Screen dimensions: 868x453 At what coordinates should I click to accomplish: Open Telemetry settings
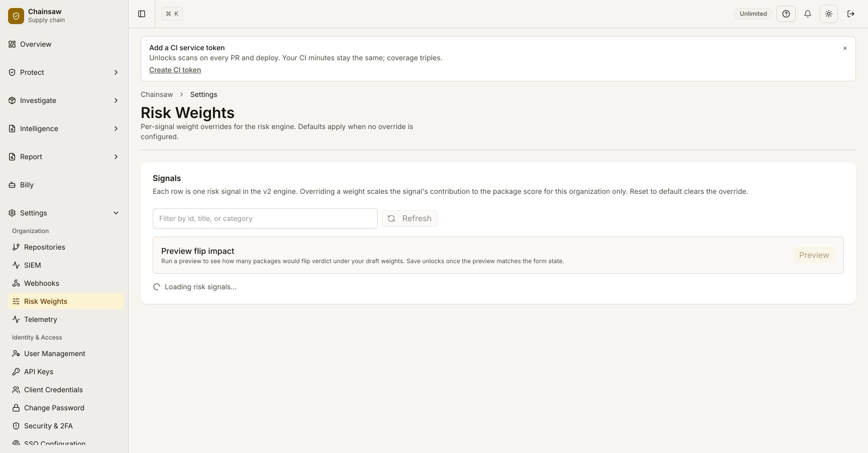[66, 319]
